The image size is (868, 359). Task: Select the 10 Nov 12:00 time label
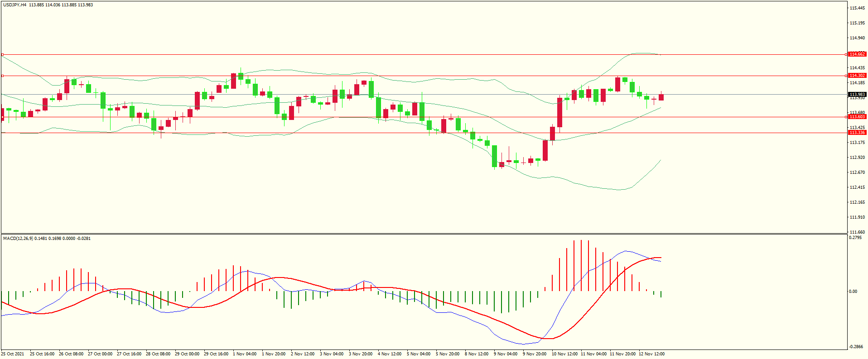point(564,354)
